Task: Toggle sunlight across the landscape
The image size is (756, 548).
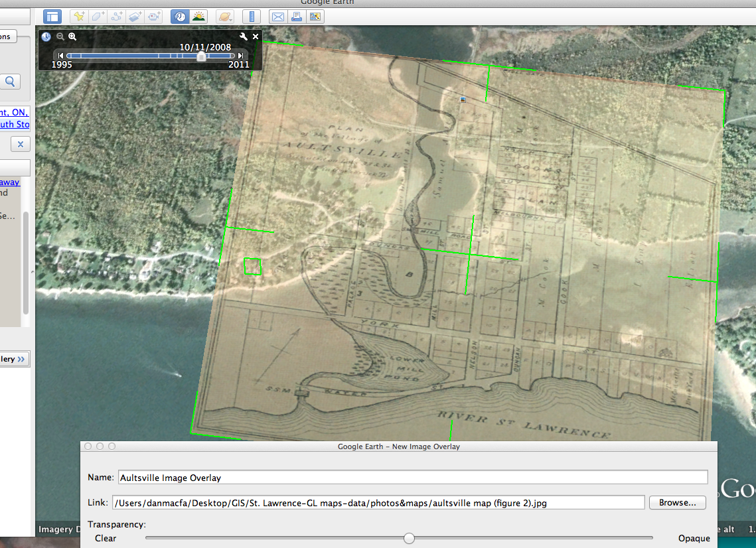Action: point(198,16)
